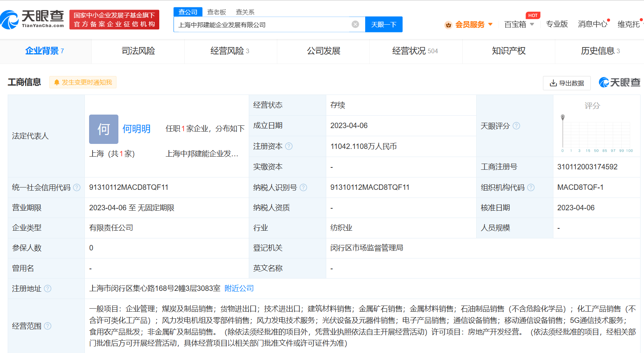
Task: Click the 天眼评分 score chart
Action: [x=597, y=133]
